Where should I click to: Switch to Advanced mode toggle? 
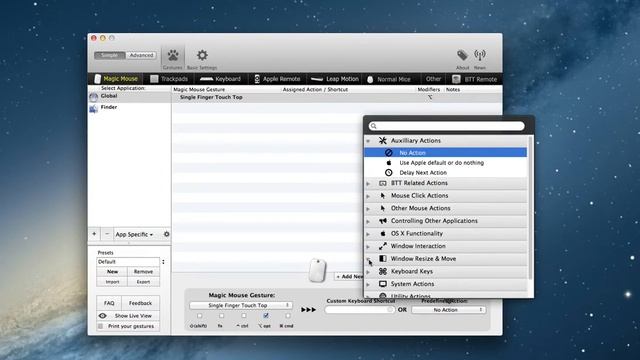(x=141, y=55)
